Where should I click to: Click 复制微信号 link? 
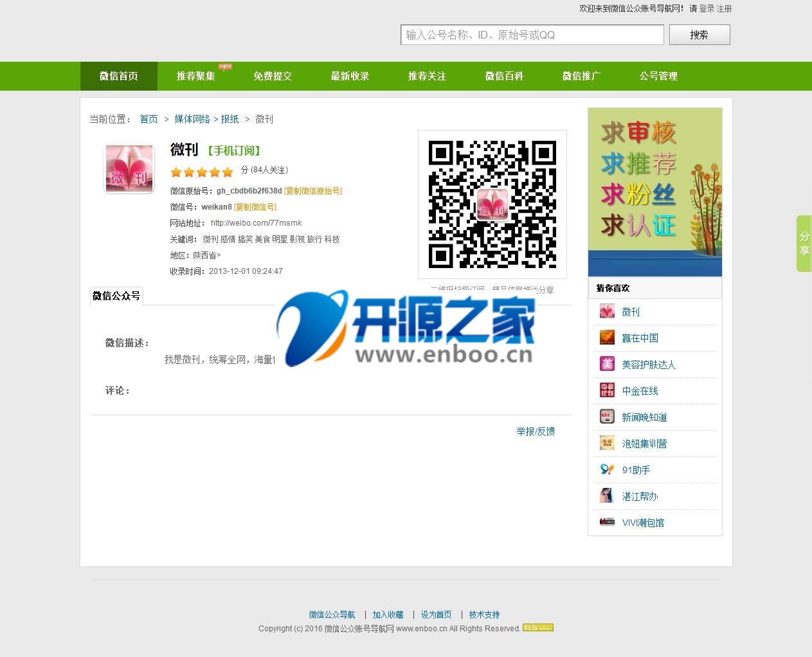click(x=255, y=207)
